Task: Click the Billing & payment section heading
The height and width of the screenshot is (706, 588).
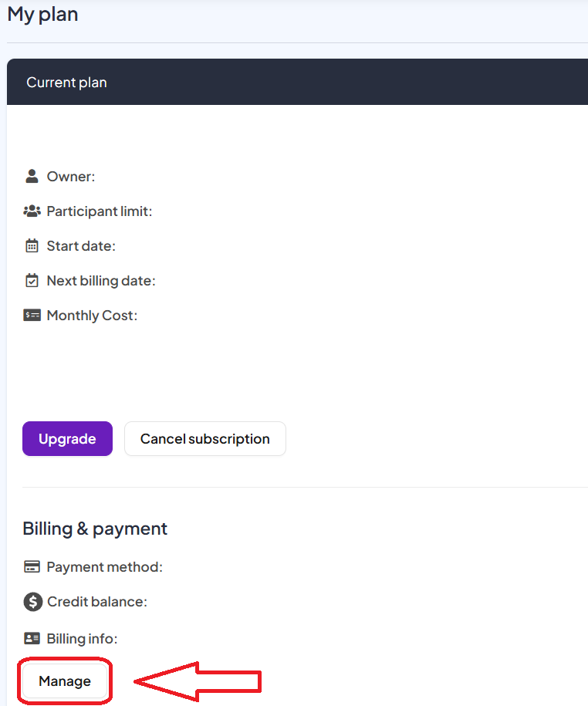Action: click(x=95, y=529)
